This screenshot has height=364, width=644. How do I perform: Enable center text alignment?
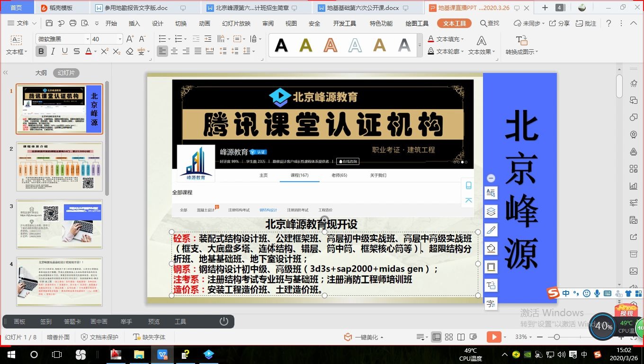point(174,51)
